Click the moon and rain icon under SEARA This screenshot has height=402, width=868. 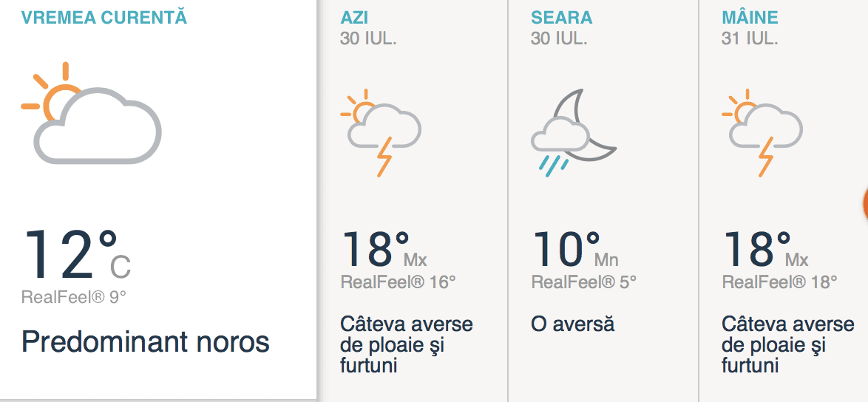(x=572, y=133)
